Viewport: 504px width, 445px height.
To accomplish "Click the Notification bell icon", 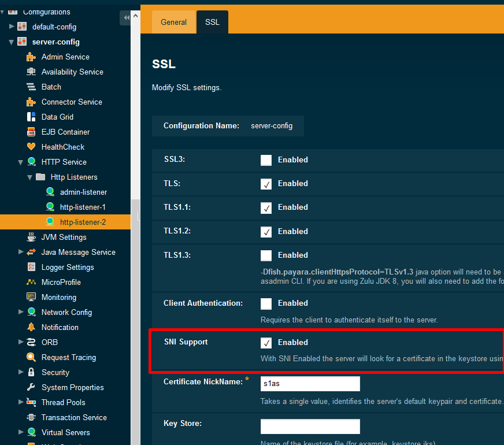I will point(31,327).
